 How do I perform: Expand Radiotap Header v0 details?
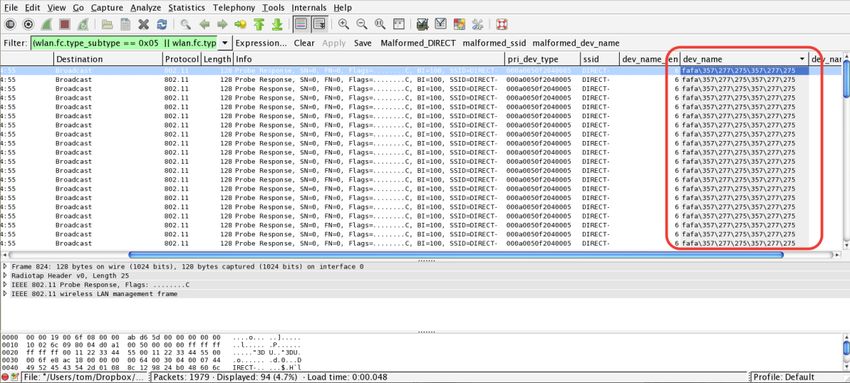tap(5, 276)
